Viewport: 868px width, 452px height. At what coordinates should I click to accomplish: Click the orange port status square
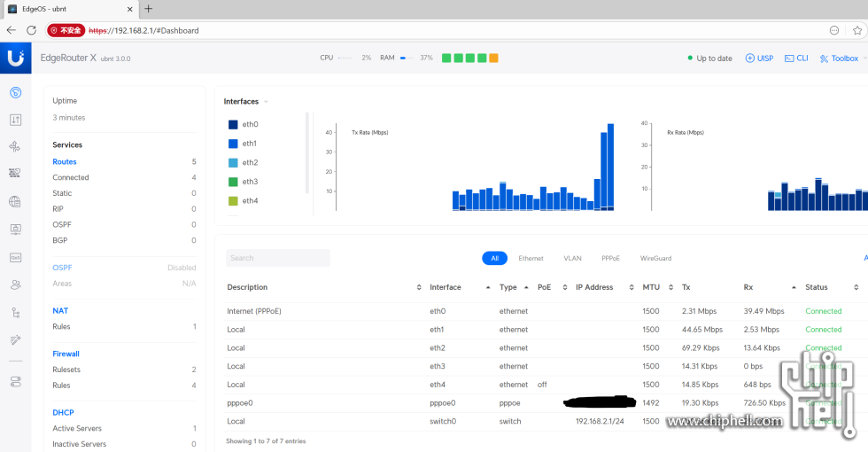click(493, 58)
